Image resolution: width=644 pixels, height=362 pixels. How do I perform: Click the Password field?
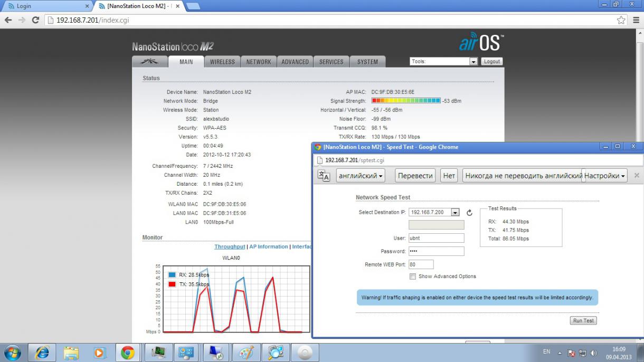tap(436, 251)
